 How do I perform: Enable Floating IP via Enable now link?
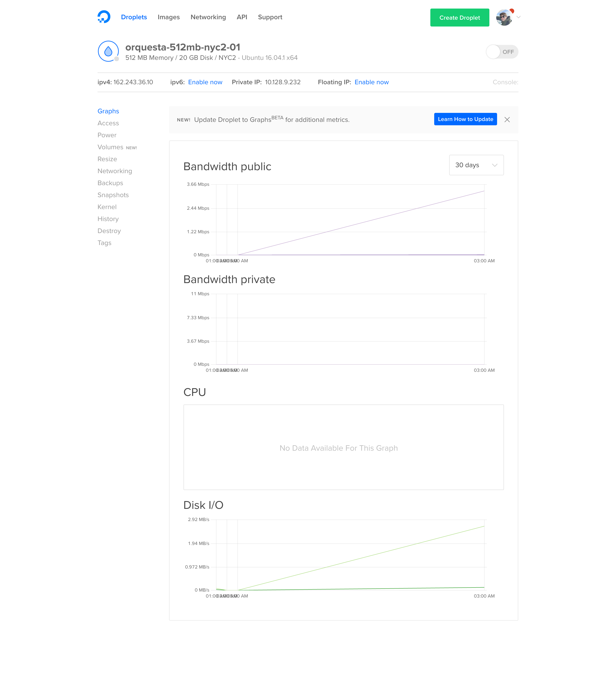coord(372,82)
